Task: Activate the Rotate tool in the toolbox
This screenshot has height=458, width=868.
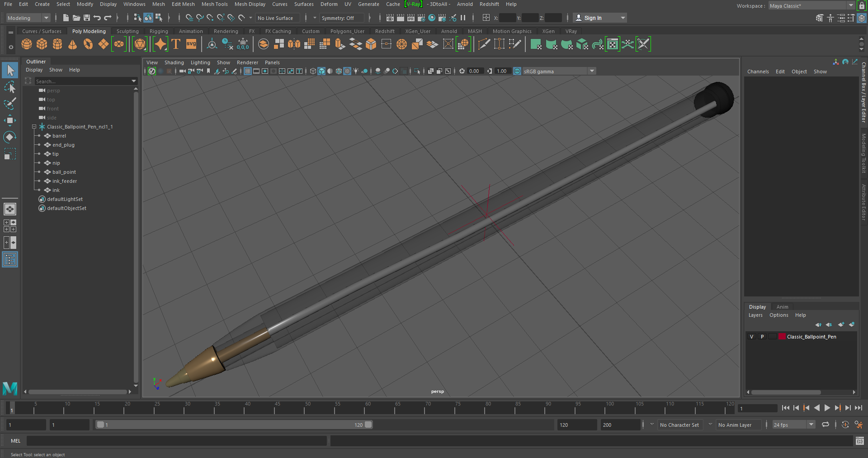Action: pyautogui.click(x=10, y=137)
